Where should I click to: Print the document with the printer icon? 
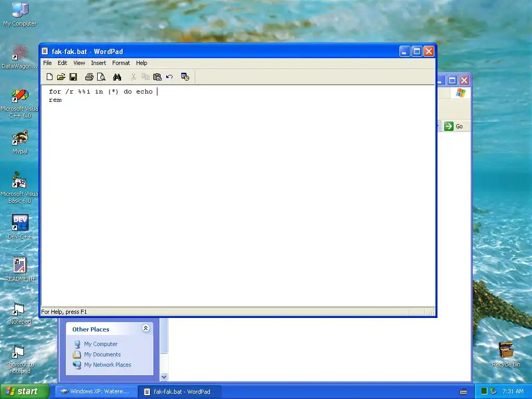click(89, 77)
